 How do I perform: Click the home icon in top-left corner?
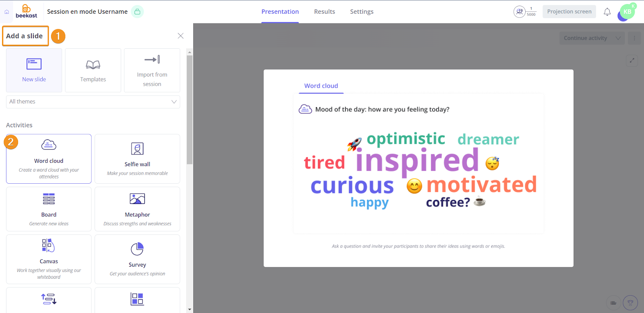pos(6,12)
